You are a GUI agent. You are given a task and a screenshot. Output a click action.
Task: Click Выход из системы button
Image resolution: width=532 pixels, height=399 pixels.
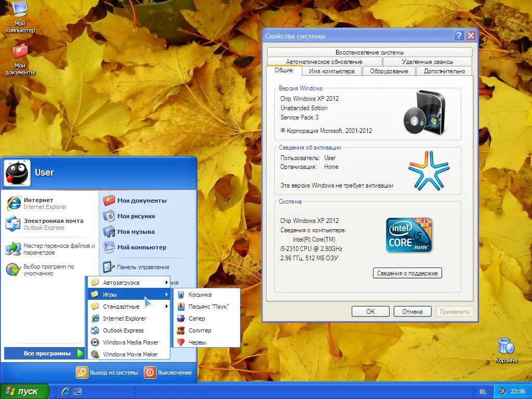pos(107,372)
